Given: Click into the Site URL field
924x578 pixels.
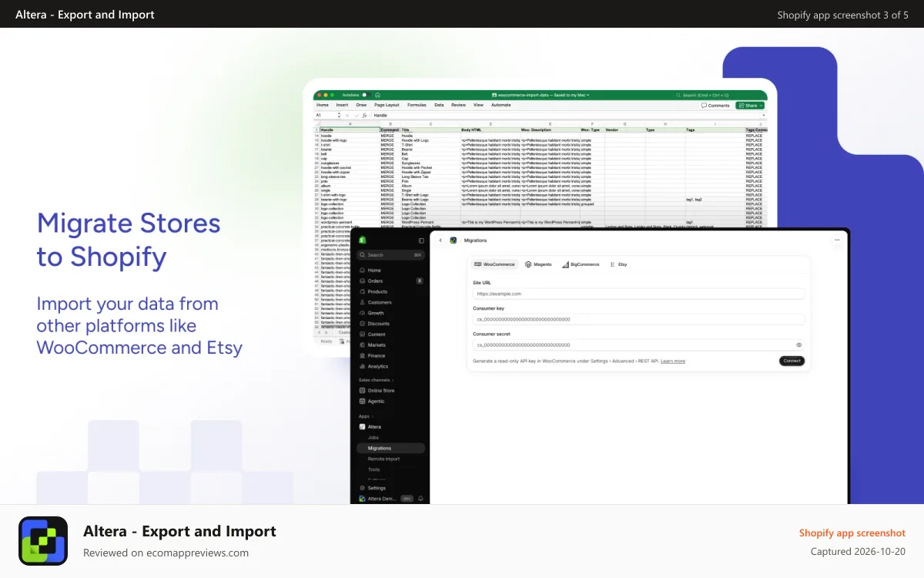Looking at the screenshot, I should 638,294.
